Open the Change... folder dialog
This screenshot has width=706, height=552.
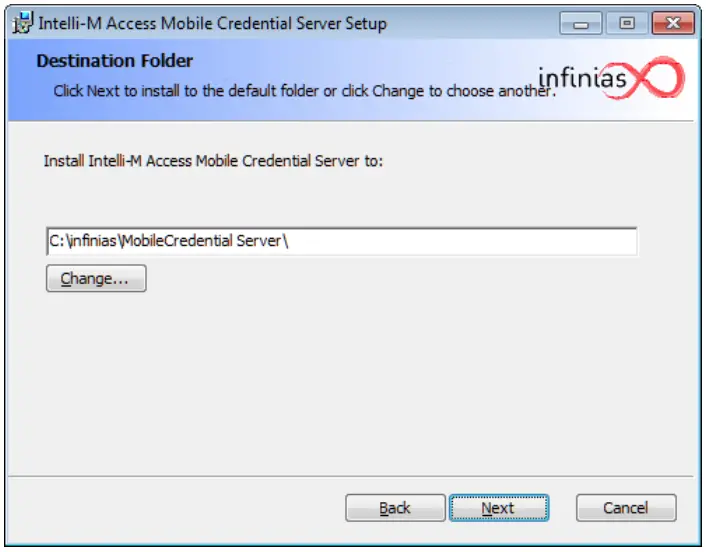click(x=96, y=278)
